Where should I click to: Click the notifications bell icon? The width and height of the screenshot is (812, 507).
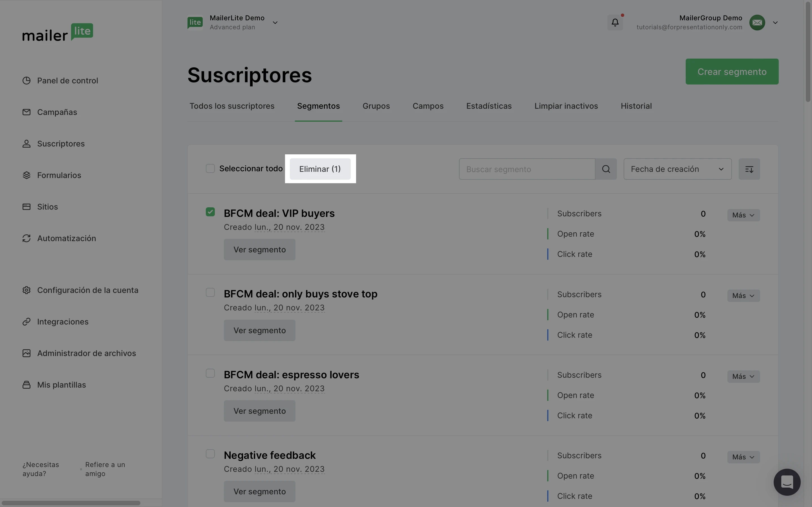[x=615, y=23]
